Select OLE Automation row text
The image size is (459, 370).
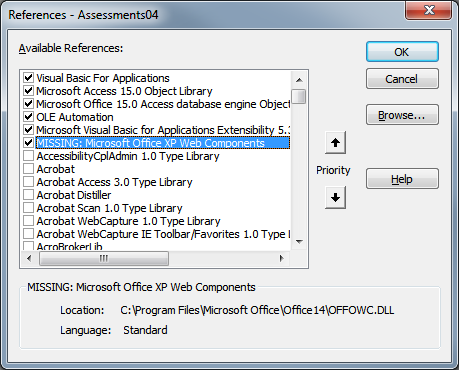pos(75,117)
